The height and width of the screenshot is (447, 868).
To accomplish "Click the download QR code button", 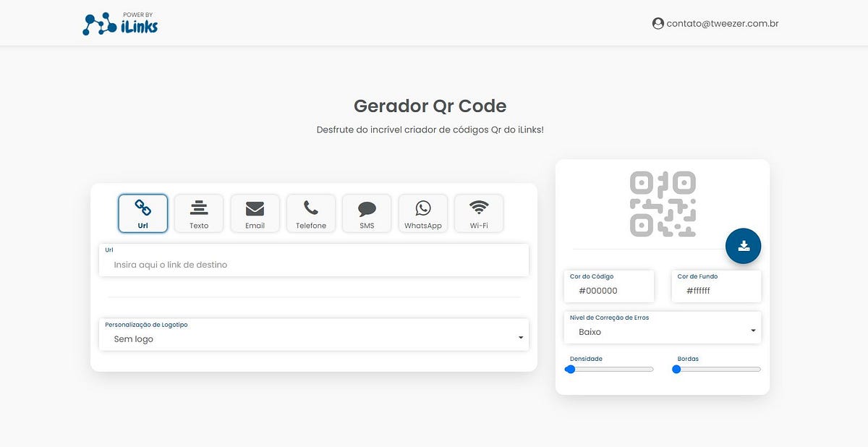I will click(x=743, y=246).
